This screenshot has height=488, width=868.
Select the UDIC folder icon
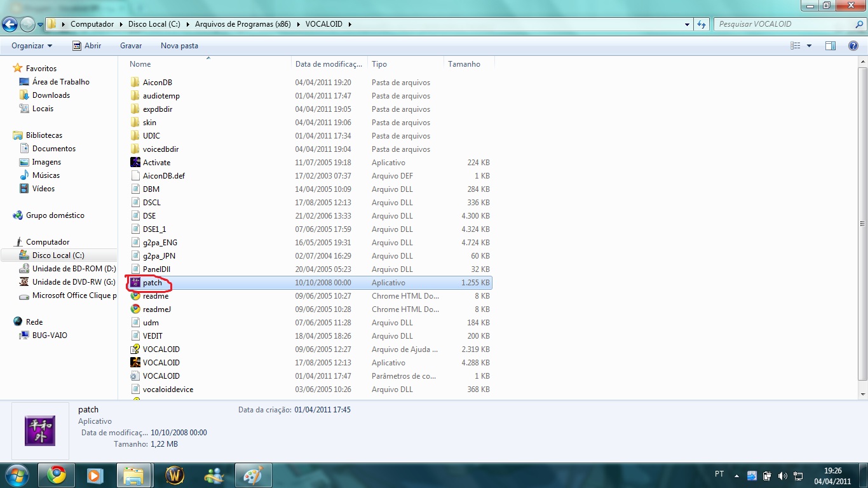coord(135,136)
